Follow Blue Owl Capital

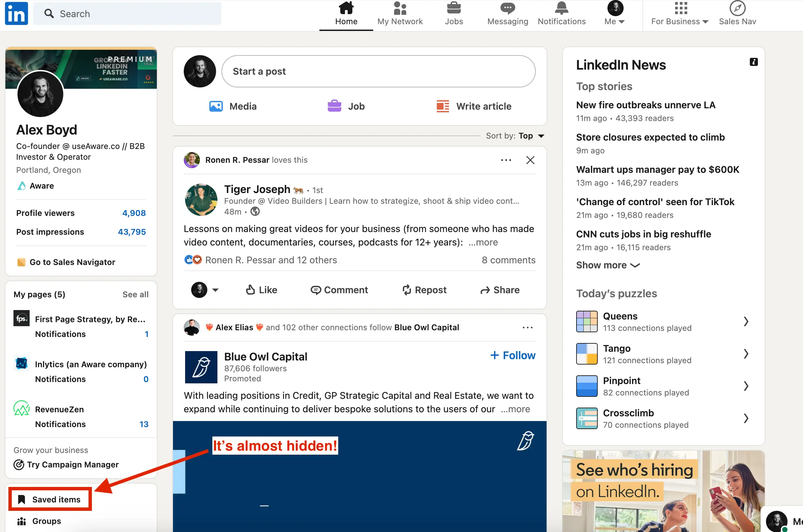tap(512, 355)
